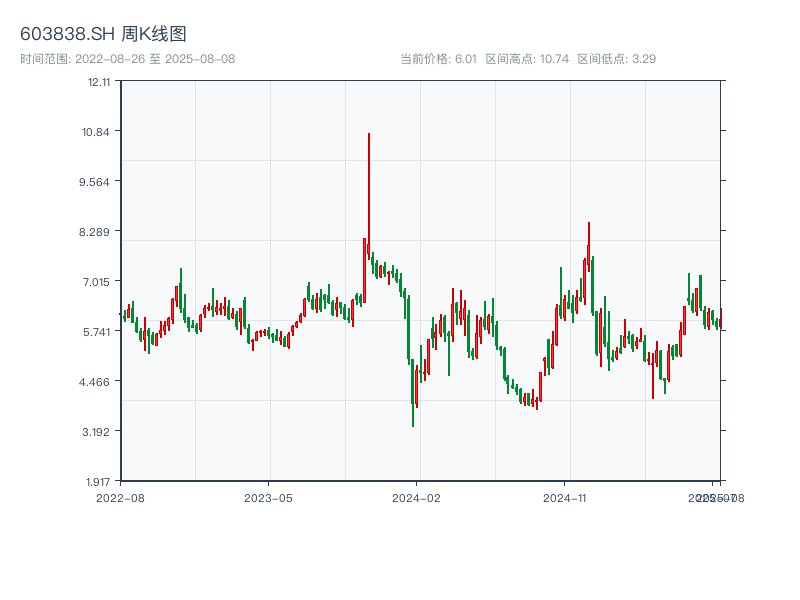
Task: Click x-axis label 2024-11
Action: (564, 498)
